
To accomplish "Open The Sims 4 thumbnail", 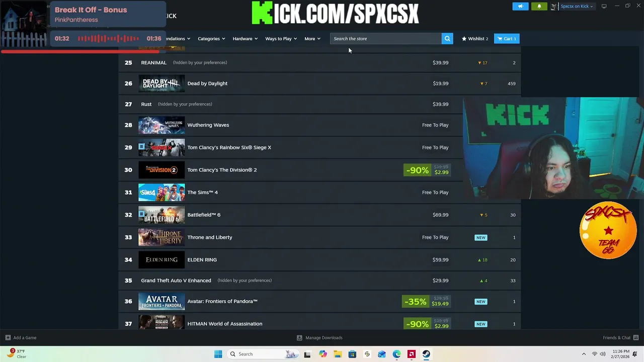I will pyautogui.click(x=162, y=193).
